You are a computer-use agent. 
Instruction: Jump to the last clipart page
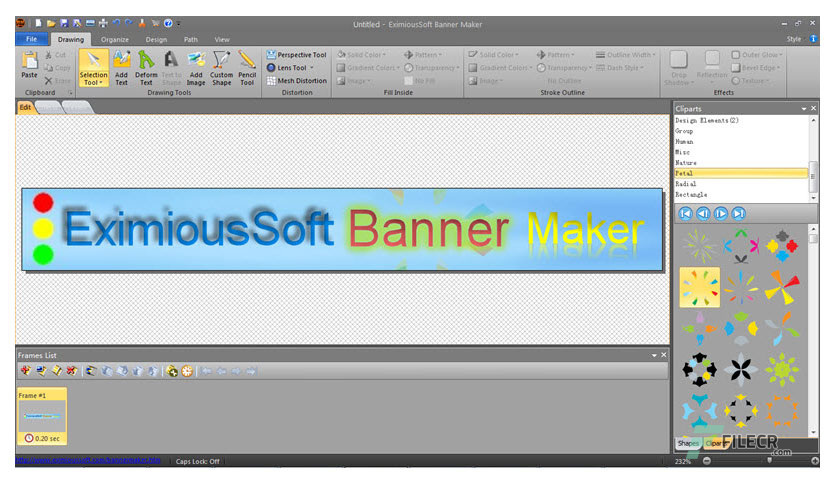[x=738, y=214]
